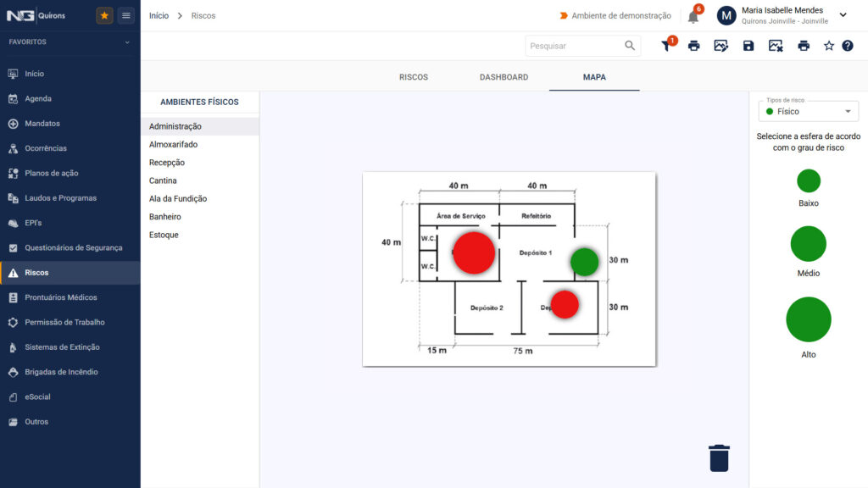Switch to the Dashboard tab
Image resolution: width=868 pixels, height=488 pixels.
504,77
